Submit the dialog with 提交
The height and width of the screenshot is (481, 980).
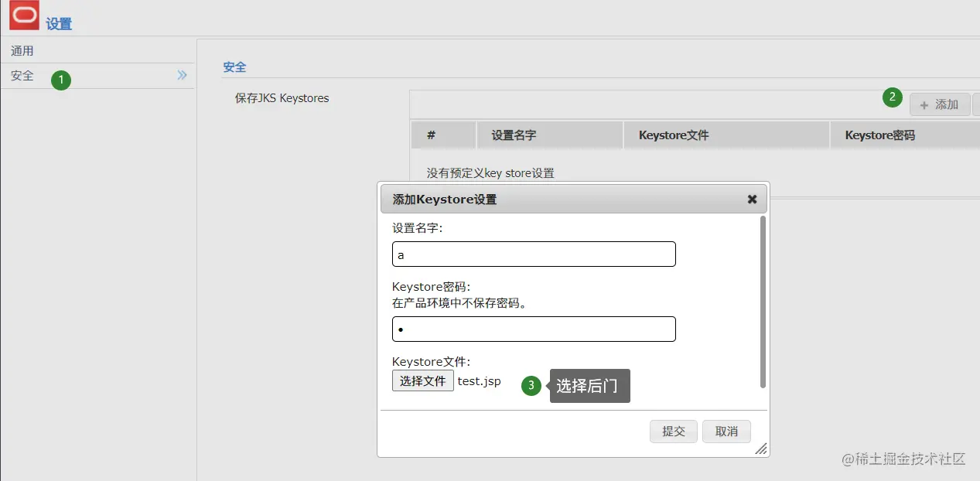point(674,432)
